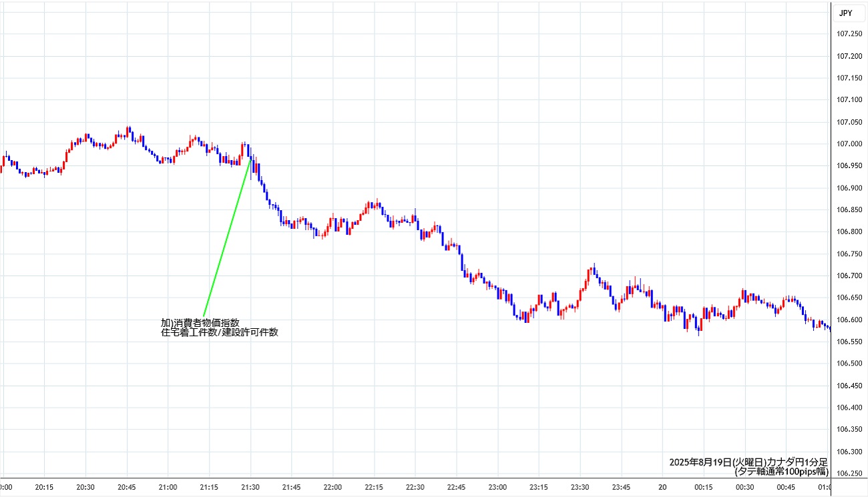Click the 106.350 price axis label
868x497 pixels.
(x=849, y=430)
